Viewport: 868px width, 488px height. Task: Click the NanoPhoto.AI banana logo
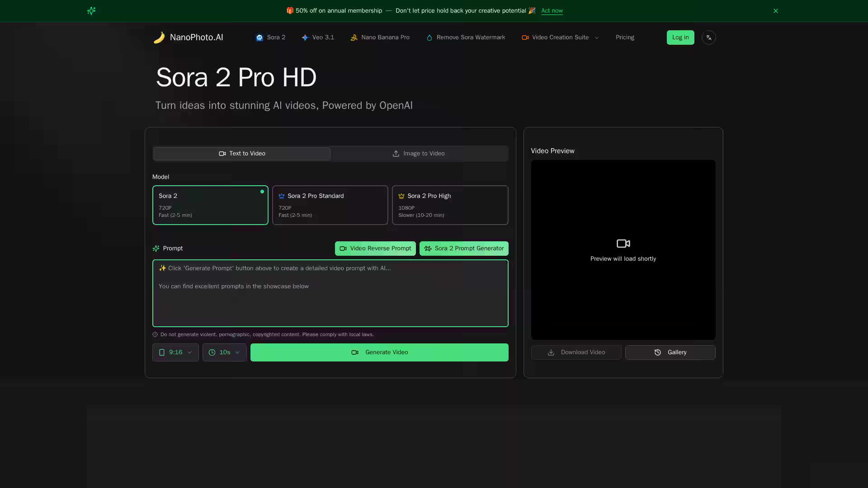159,38
